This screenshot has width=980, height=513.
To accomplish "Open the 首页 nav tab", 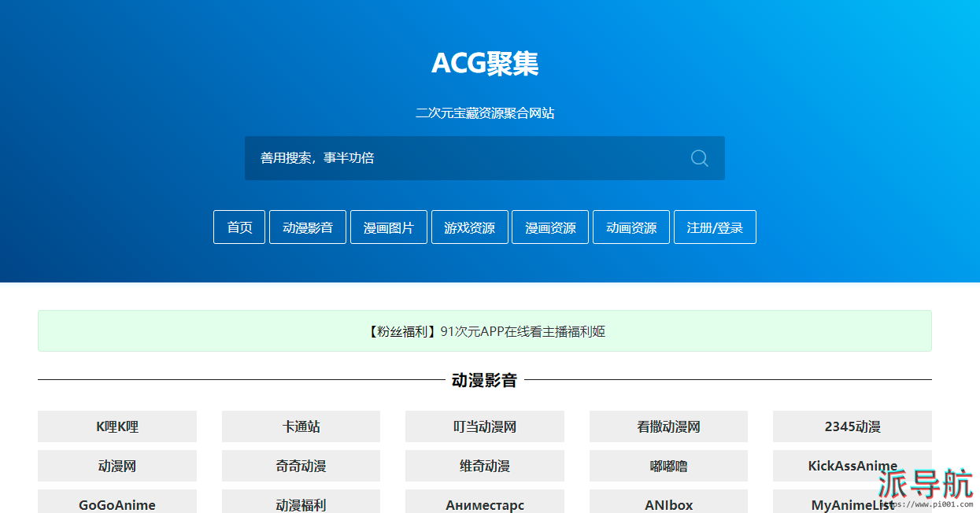I will click(x=239, y=227).
